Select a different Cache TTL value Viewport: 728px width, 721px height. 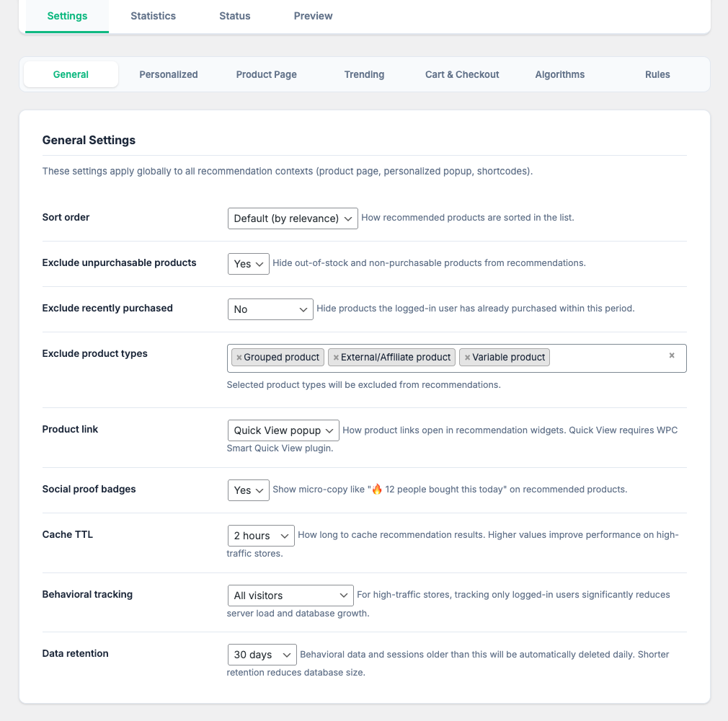260,536
